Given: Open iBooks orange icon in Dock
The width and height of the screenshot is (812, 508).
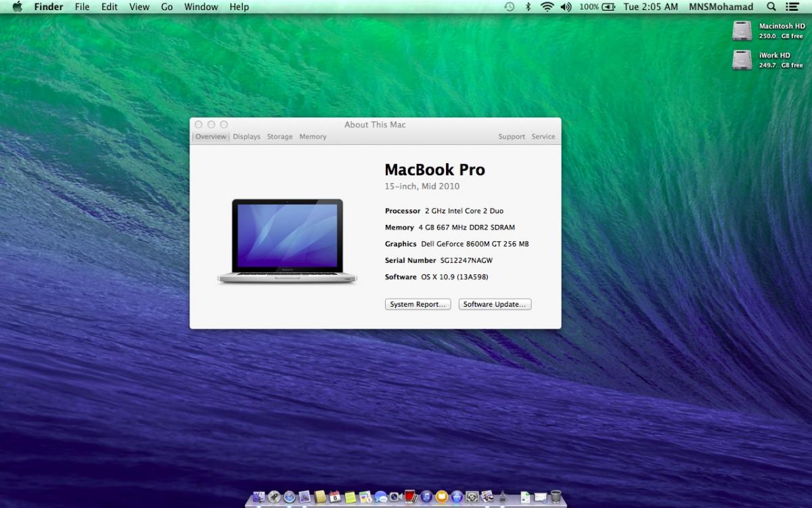Looking at the screenshot, I should (x=442, y=497).
